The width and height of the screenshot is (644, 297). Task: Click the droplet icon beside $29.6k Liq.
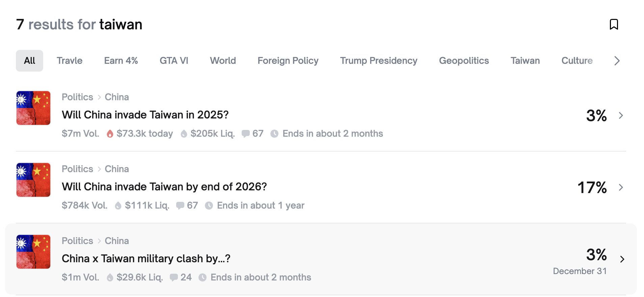pos(110,277)
